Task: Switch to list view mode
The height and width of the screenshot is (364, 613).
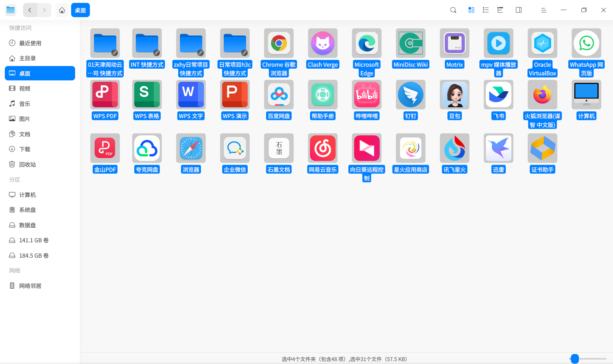Action: (x=486, y=10)
